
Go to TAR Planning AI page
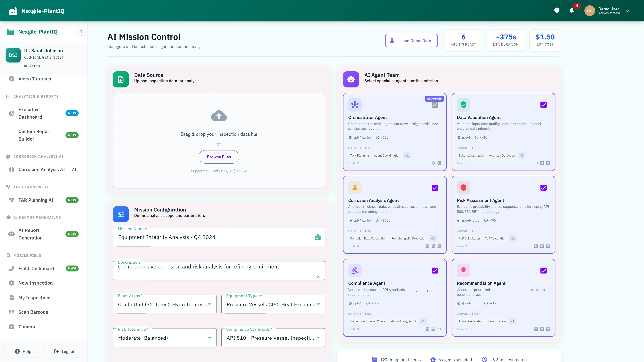36,200
